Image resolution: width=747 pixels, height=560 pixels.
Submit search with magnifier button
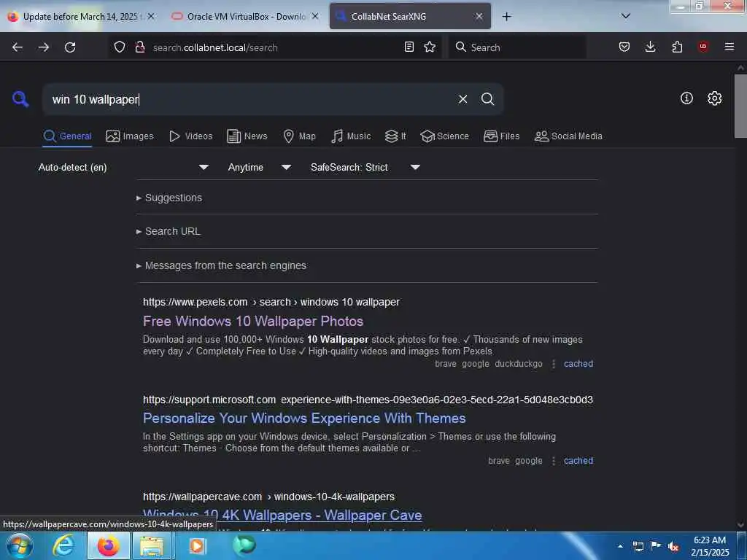[487, 99]
